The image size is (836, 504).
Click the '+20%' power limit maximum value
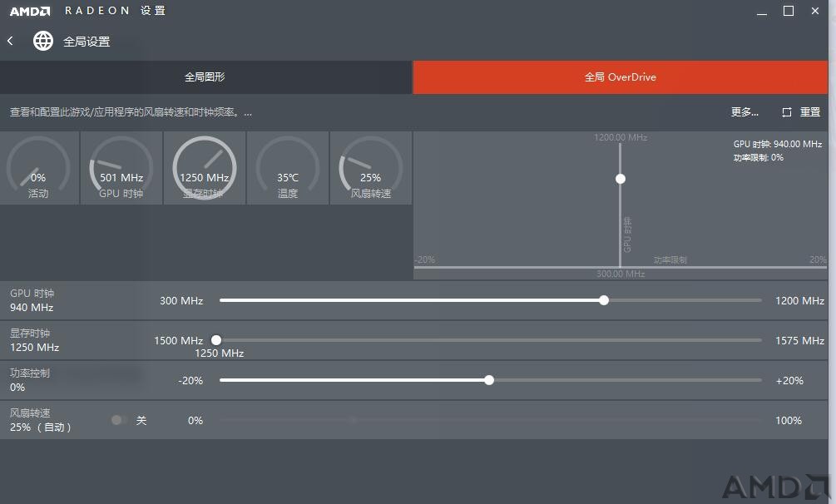789,381
